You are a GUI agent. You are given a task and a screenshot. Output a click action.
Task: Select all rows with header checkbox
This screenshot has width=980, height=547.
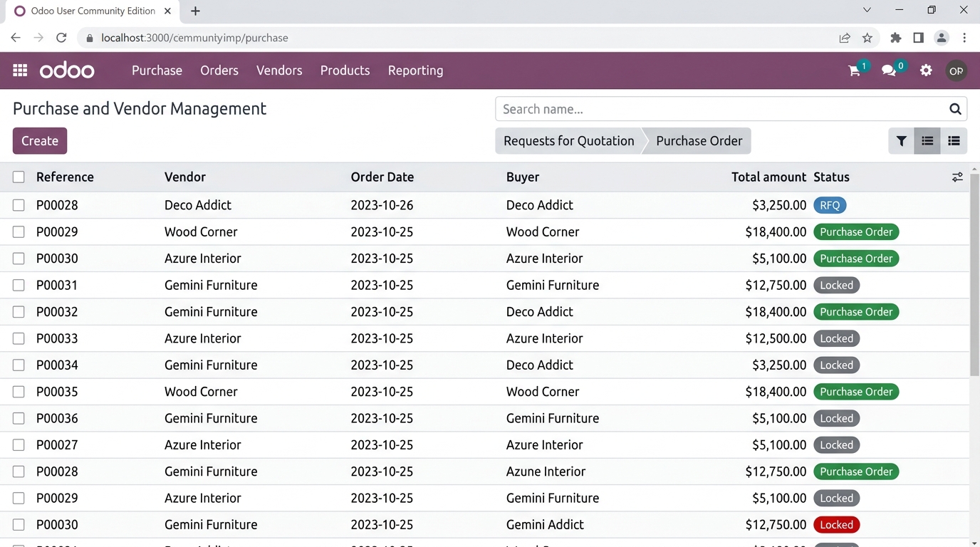click(19, 177)
